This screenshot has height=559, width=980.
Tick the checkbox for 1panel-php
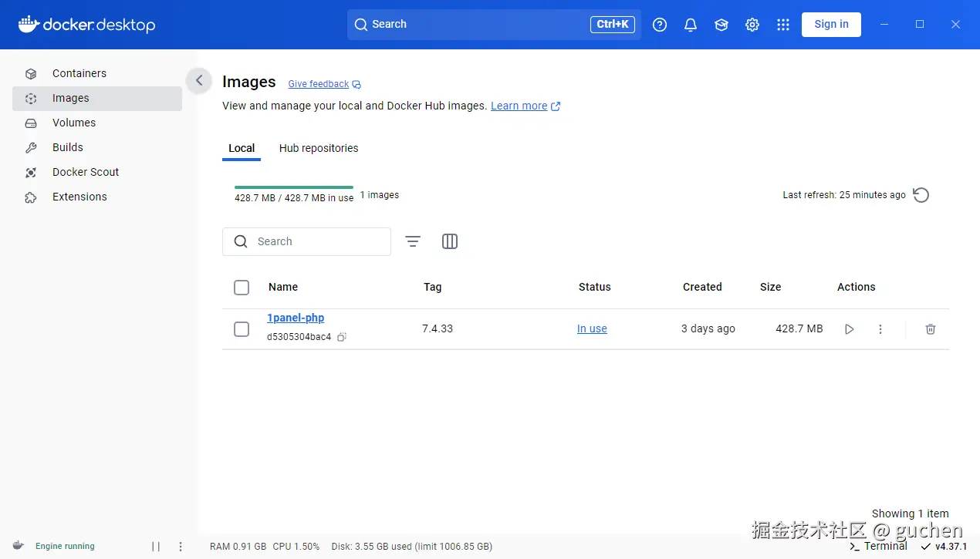pos(242,329)
